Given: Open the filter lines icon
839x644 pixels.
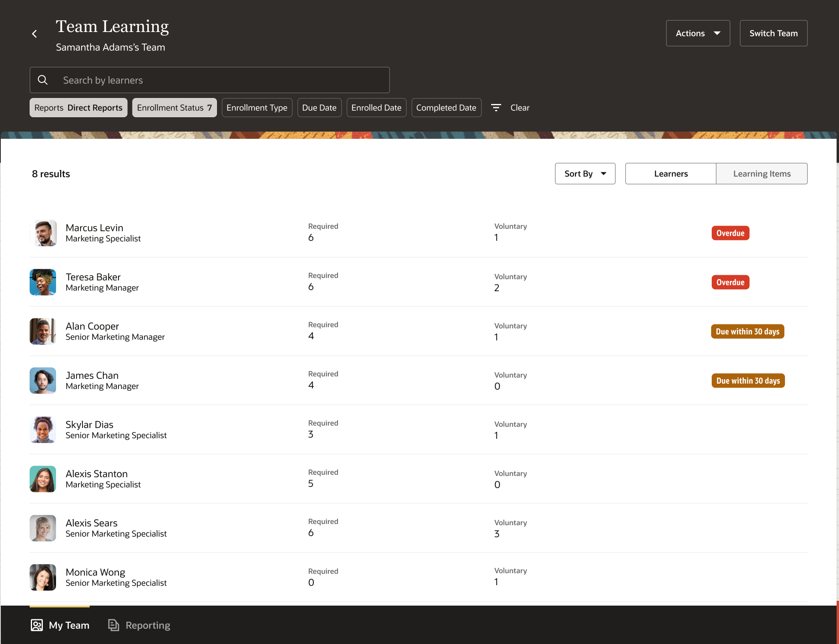Looking at the screenshot, I should 496,108.
